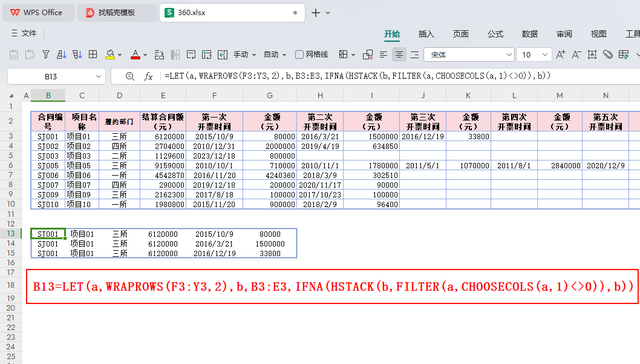This screenshot has width=640, height=364.
Task: Open the Name Box dropdown arrow
Action: tap(98, 77)
